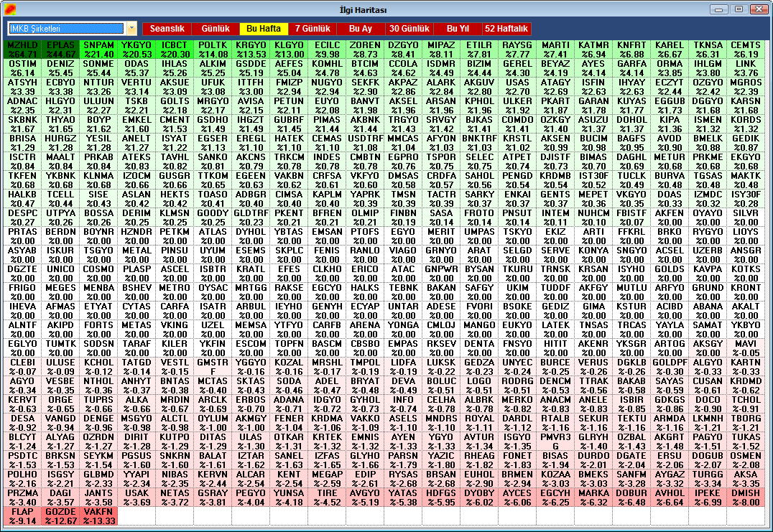The width and height of the screenshot is (773, 532).
Task: Switch to the 7 Günlük tab
Action: 313,29
